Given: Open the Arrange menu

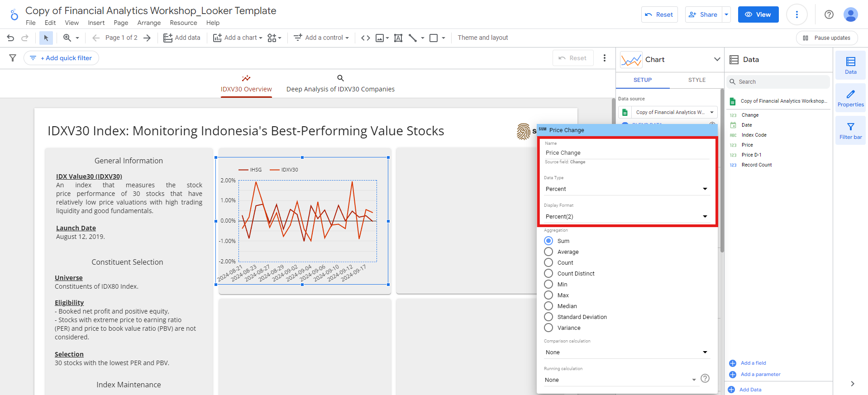Looking at the screenshot, I should (149, 23).
